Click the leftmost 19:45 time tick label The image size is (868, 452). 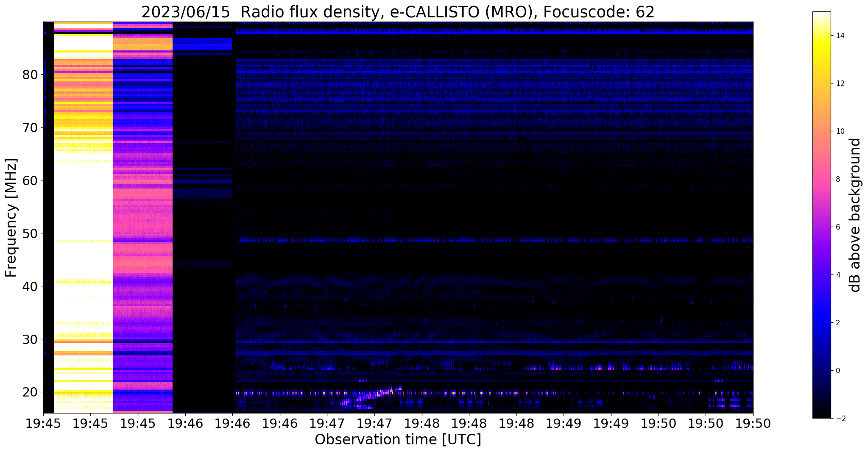click(x=43, y=424)
